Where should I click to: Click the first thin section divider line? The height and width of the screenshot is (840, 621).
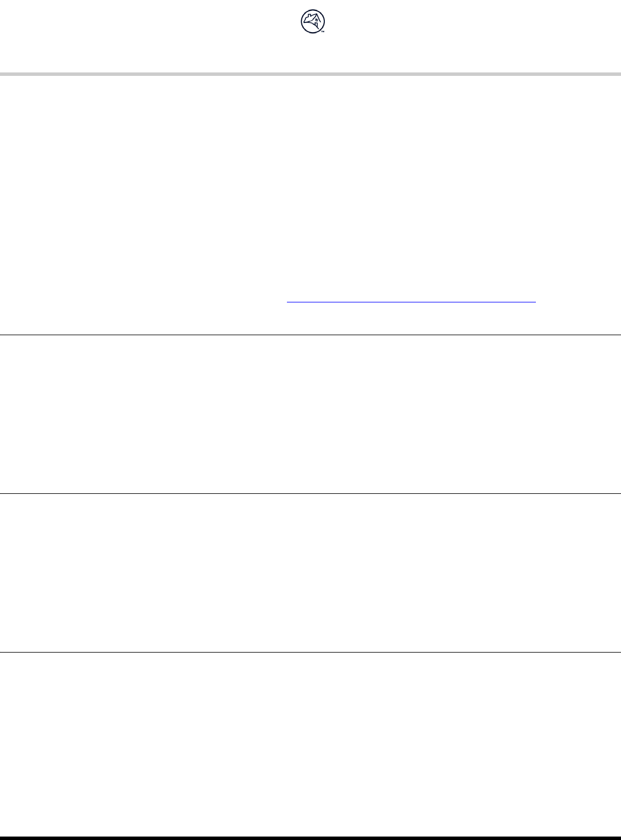[310, 335]
